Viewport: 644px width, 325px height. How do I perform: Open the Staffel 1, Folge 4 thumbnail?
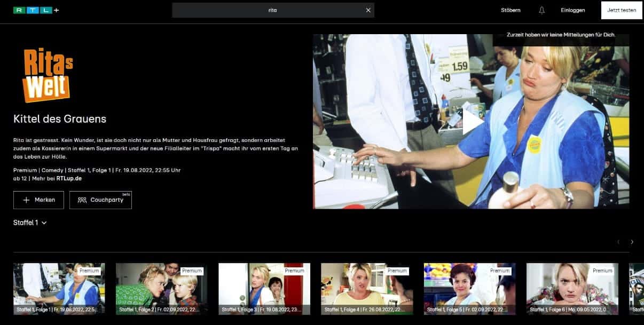click(367, 288)
